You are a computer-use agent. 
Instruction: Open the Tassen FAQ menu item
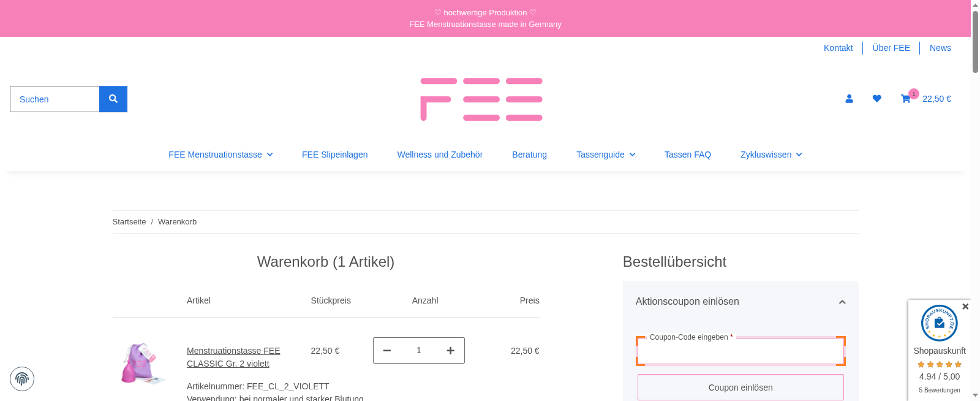[688, 155]
